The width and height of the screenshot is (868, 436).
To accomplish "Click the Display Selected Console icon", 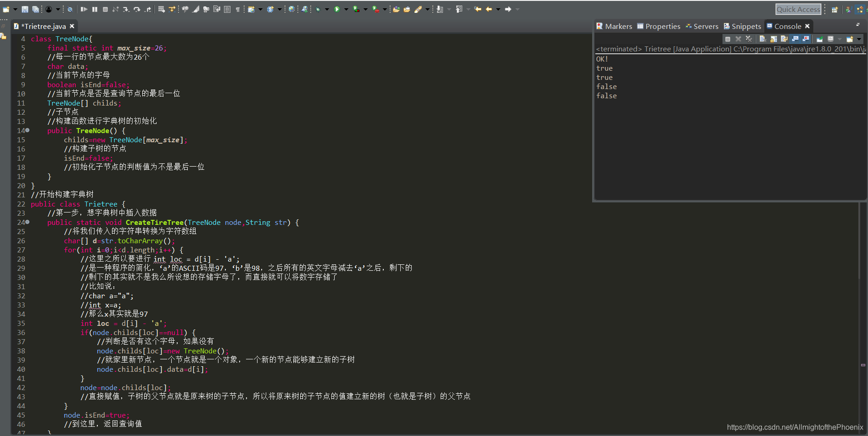I will 830,39.
